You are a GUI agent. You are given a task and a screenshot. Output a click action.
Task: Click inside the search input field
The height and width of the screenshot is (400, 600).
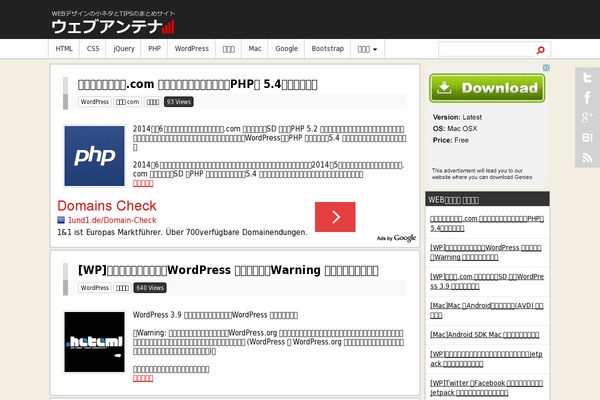click(x=486, y=49)
